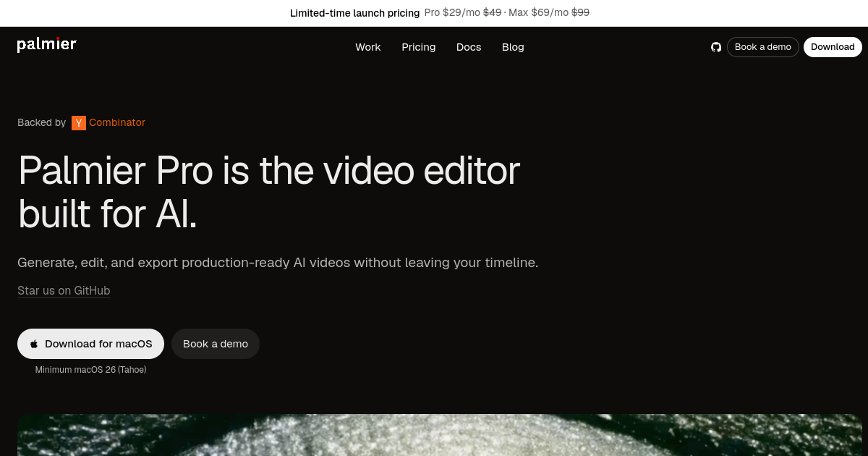Viewport: 868px width, 456px height.
Task: Click the hero Book a demo button
Action: (x=216, y=344)
